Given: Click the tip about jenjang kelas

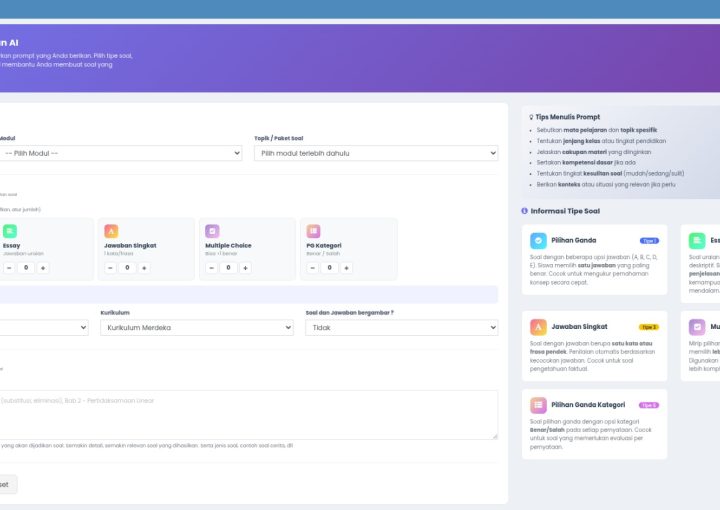Looking at the screenshot, I should [x=601, y=141].
